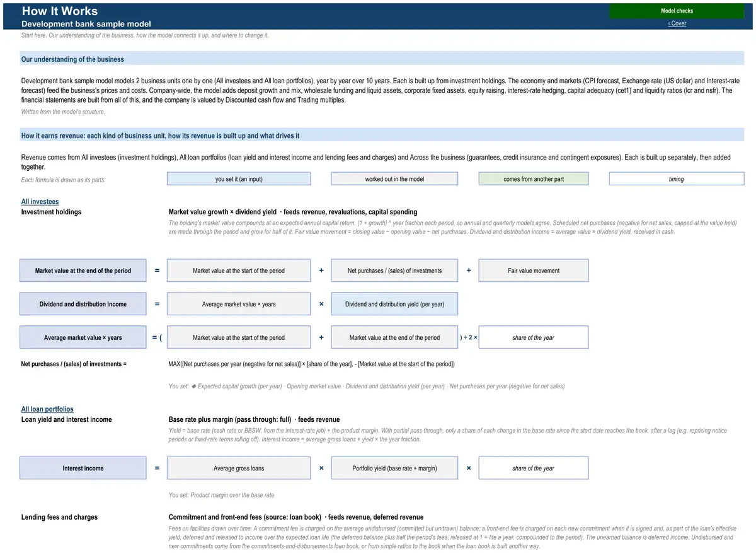Select the 'How it earns revenue' section header
Image resolution: width=756 pixels, height=553 pixels.
382,136
